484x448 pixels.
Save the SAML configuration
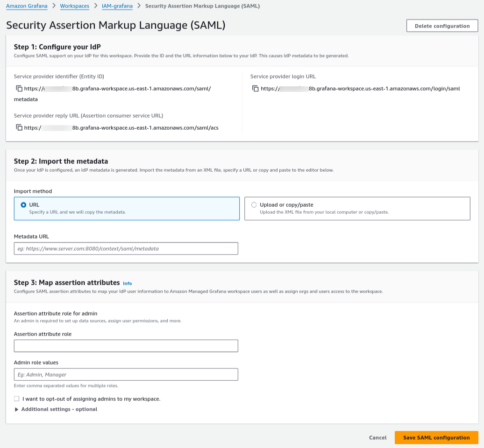tap(436, 438)
